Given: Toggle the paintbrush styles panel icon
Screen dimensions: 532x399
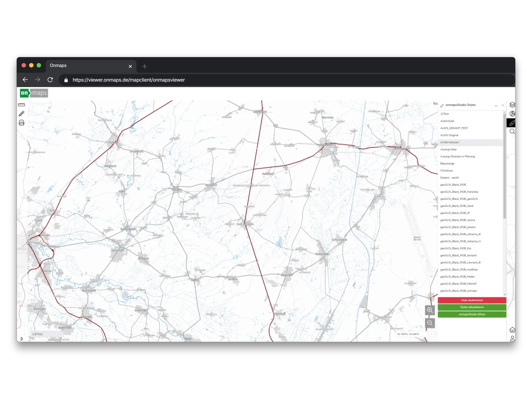Looking at the screenshot, I should point(512,123).
